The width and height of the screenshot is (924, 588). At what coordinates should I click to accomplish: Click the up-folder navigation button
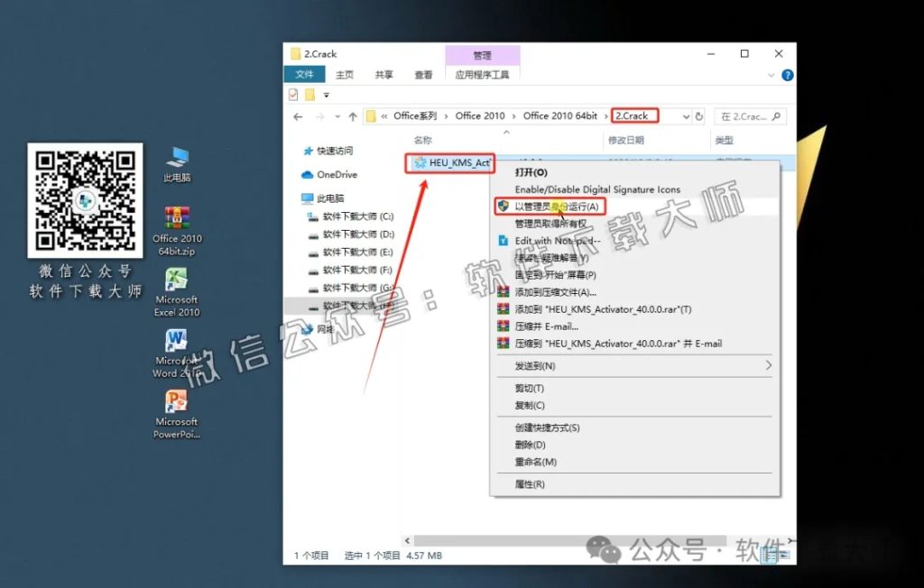(x=350, y=115)
